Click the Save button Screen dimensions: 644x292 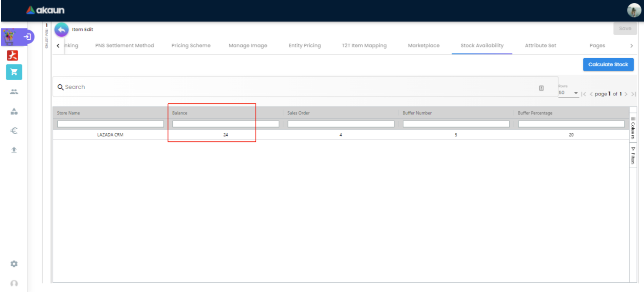pyautogui.click(x=625, y=28)
